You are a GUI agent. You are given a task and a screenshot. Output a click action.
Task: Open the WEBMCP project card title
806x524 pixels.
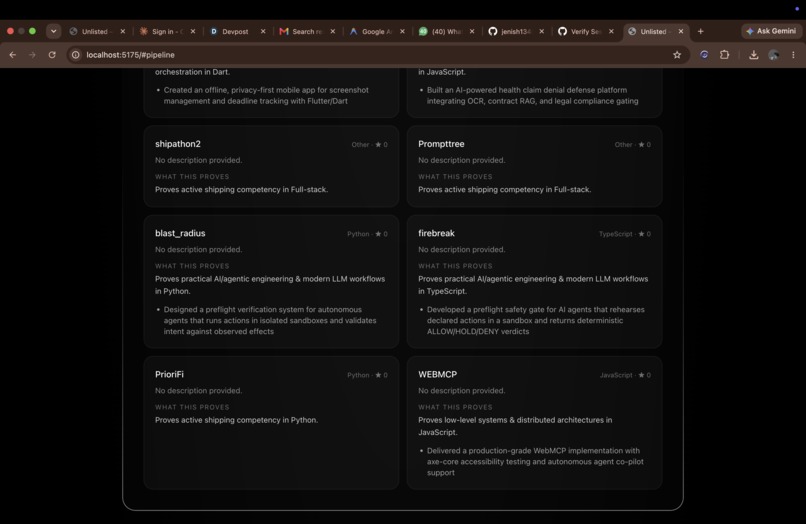click(x=437, y=374)
